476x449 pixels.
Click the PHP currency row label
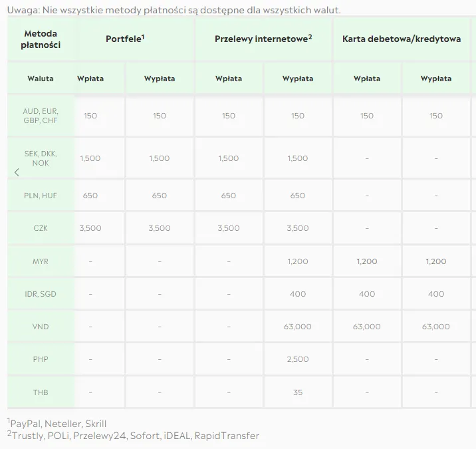(41, 359)
